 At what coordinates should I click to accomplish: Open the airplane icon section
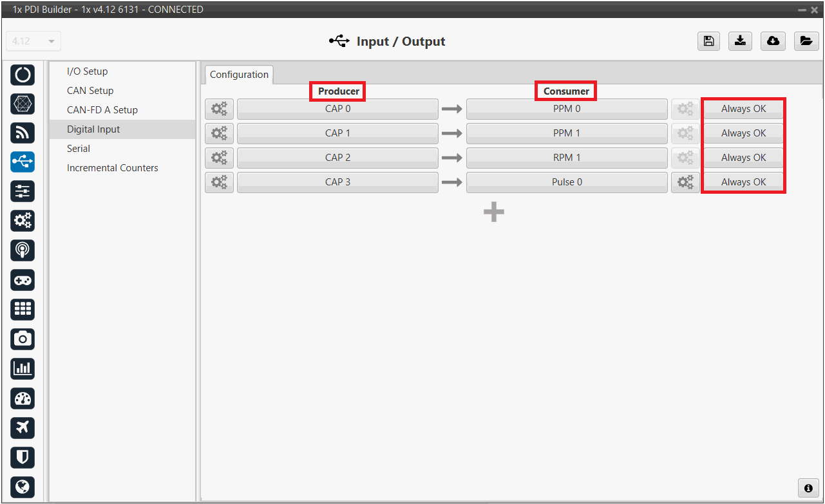(x=23, y=427)
